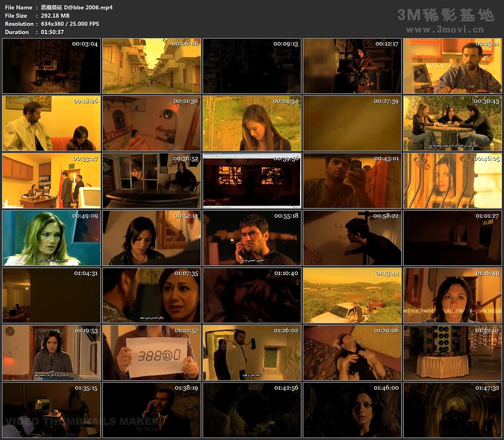Click the 3M稀影基地 logo
Screen dimensions: 504x440
tap(445, 15)
